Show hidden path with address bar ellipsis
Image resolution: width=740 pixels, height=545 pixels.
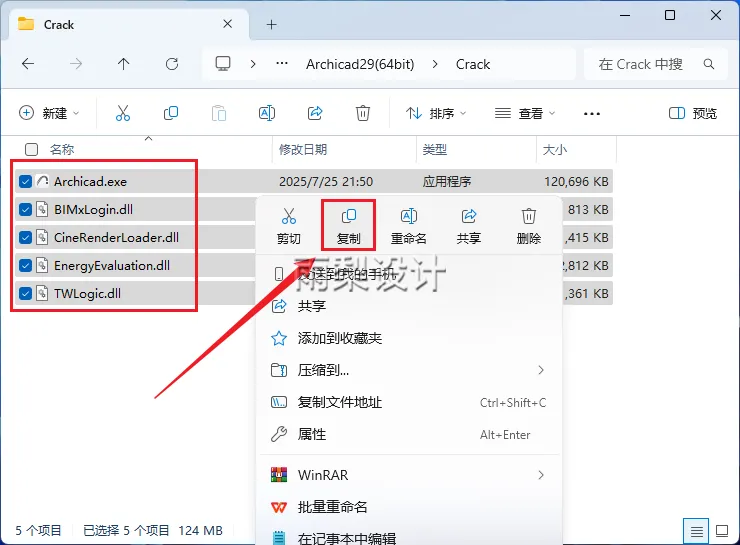click(x=282, y=63)
